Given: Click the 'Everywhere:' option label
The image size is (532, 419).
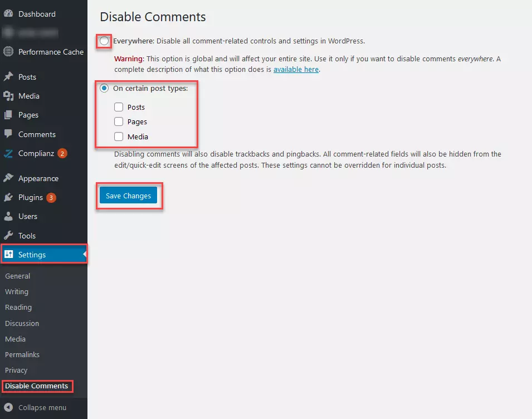Looking at the screenshot, I should click(134, 41).
